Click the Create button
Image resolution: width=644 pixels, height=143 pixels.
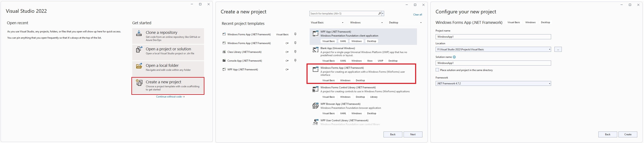pyautogui.click(x=627, y=134)
